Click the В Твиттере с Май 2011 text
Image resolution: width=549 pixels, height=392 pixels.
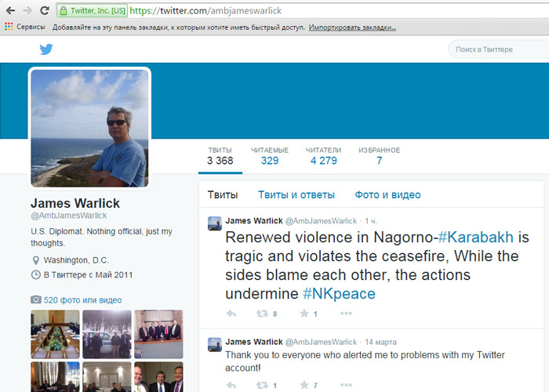click(x=88, y=274)
